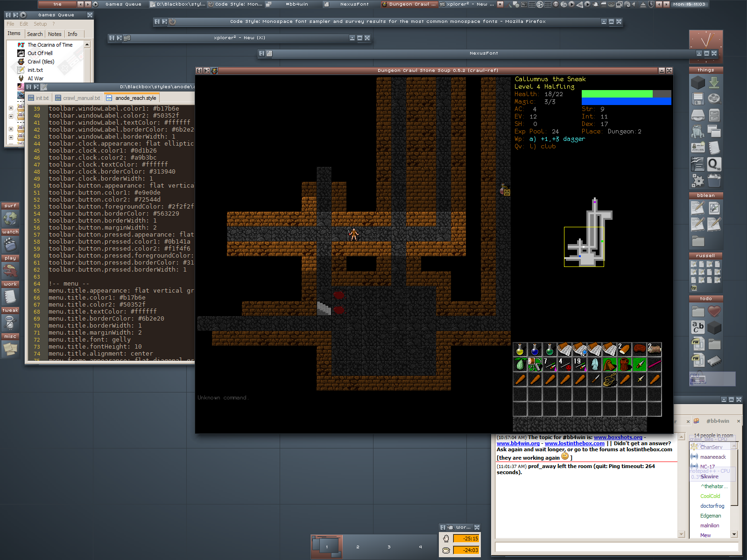This screenshot has width=747, height=560.
Task: Open the dark cube icon in things bar
Action: click(698, 83)
